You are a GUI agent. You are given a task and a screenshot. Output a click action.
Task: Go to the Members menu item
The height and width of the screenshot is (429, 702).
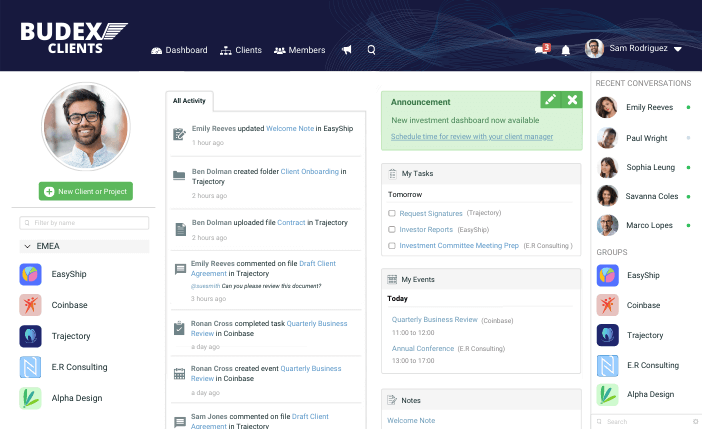tap(299, 50)
